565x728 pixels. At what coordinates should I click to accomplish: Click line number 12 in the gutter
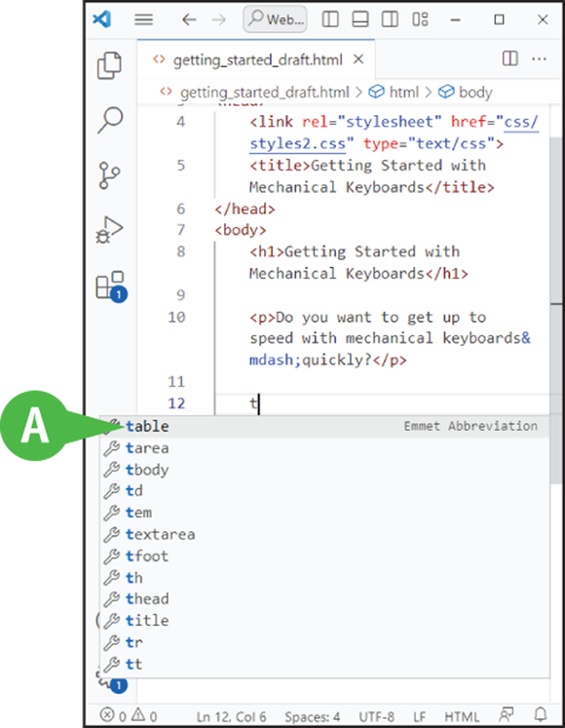[x=176, y=403]
